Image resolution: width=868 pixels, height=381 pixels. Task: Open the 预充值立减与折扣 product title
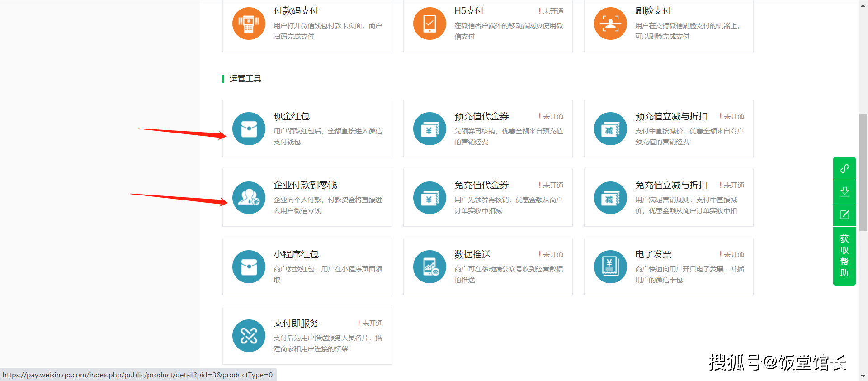(x=671, y=116)
